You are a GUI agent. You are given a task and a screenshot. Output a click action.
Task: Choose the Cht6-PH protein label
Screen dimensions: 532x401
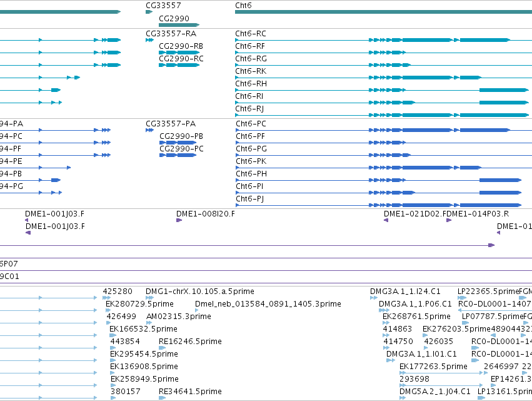pos(251,174)
